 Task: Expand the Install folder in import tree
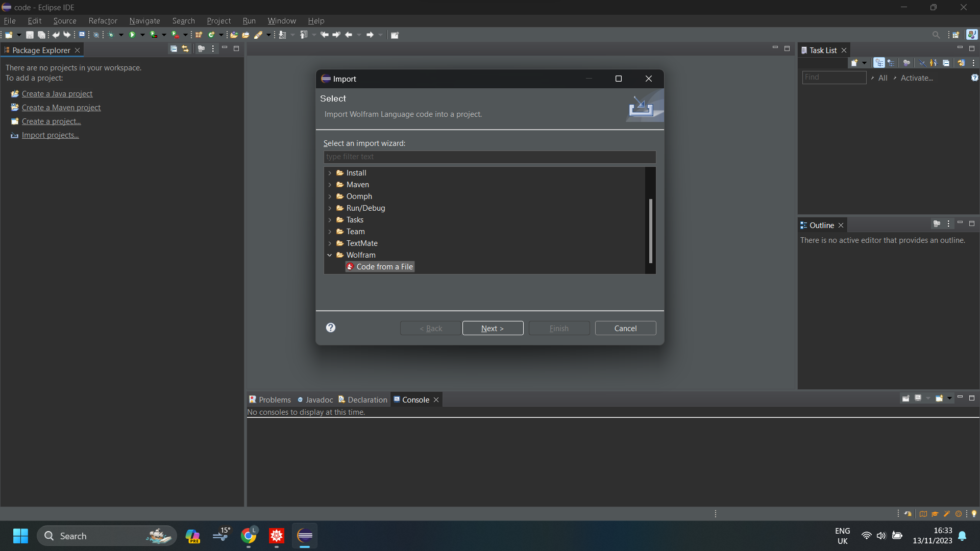point(330,173)
